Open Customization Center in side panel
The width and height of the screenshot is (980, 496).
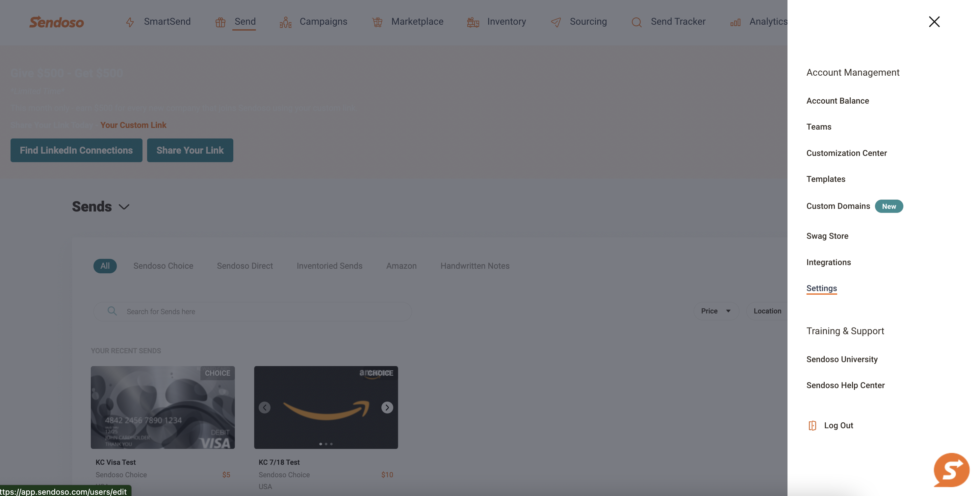click(x=846, y=153)
